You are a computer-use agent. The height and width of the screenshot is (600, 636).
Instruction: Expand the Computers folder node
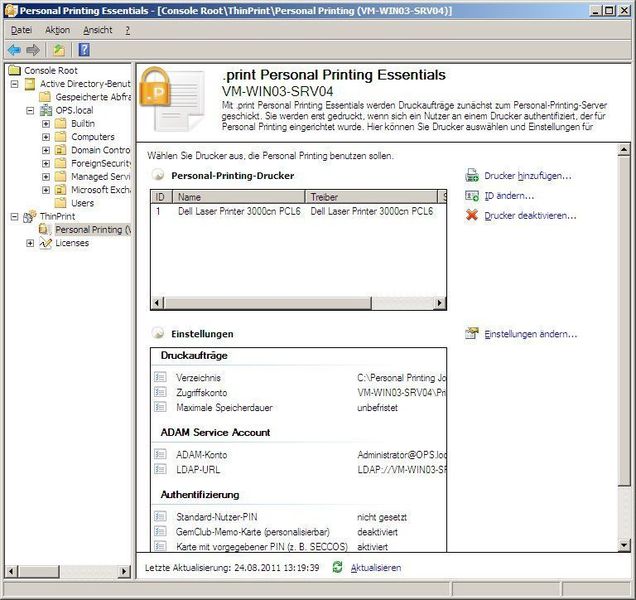[x=46, y=137]
